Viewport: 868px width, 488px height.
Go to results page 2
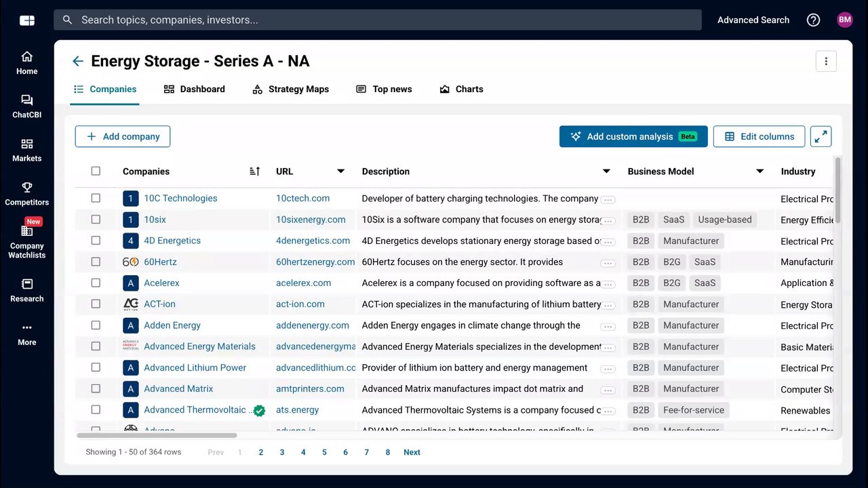tap(260, 452)
